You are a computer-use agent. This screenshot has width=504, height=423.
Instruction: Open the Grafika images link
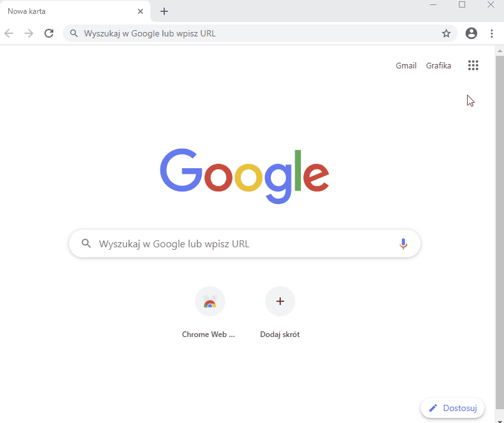[438, 65]
